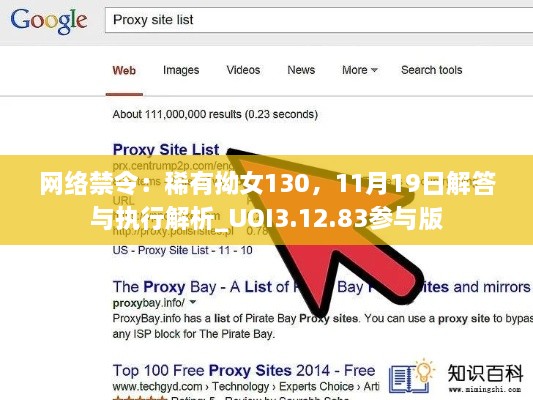Click the book and lightbulb logo icon
This screenshot has width=533, height=400.
tap(411, 376)
